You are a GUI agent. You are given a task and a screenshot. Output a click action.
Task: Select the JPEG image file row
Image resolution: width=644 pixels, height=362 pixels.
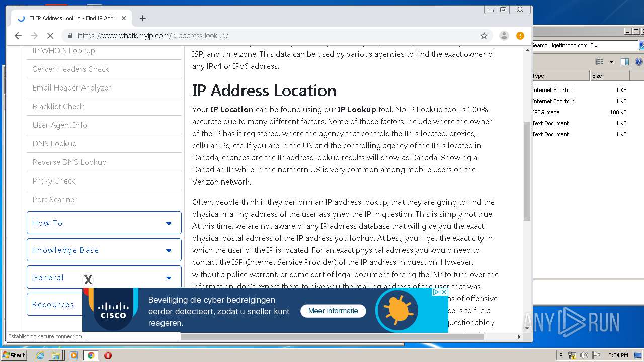click(x=580, y=112)
